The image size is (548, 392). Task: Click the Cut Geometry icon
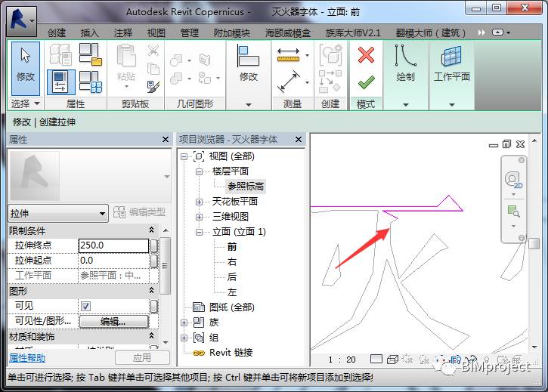(x=176, y=60)
